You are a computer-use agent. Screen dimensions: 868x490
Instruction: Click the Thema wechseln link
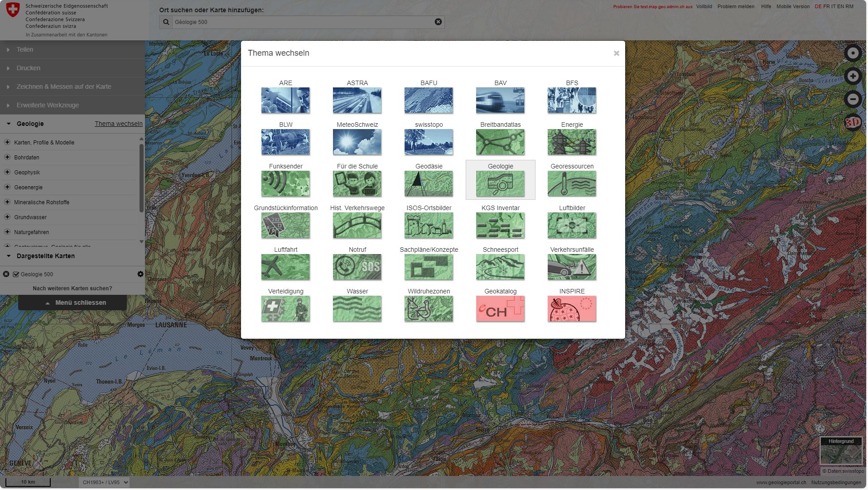coord(118,124)
